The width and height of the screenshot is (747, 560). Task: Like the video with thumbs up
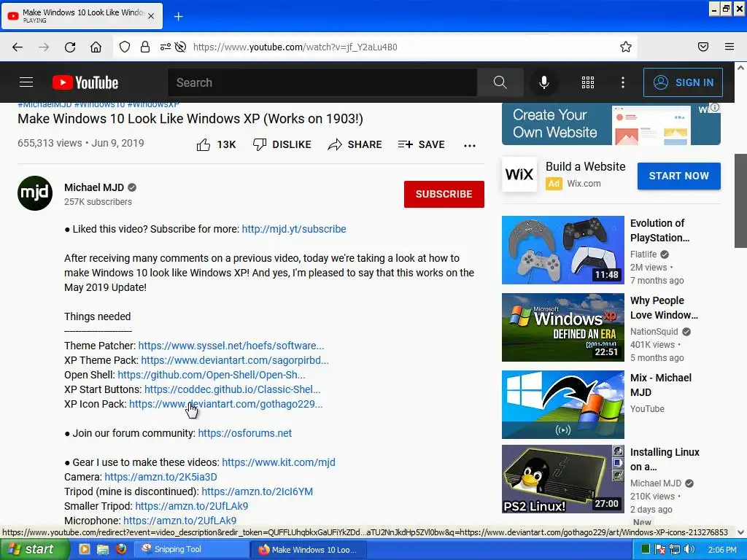tap(216, 144)
